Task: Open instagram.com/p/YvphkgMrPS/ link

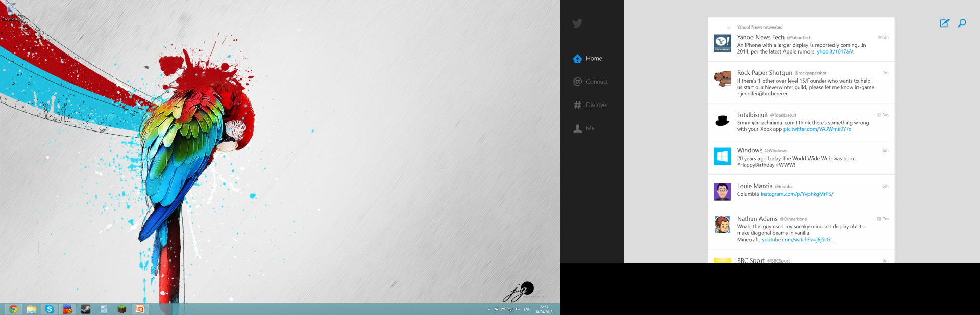Action: click(797, 194)
